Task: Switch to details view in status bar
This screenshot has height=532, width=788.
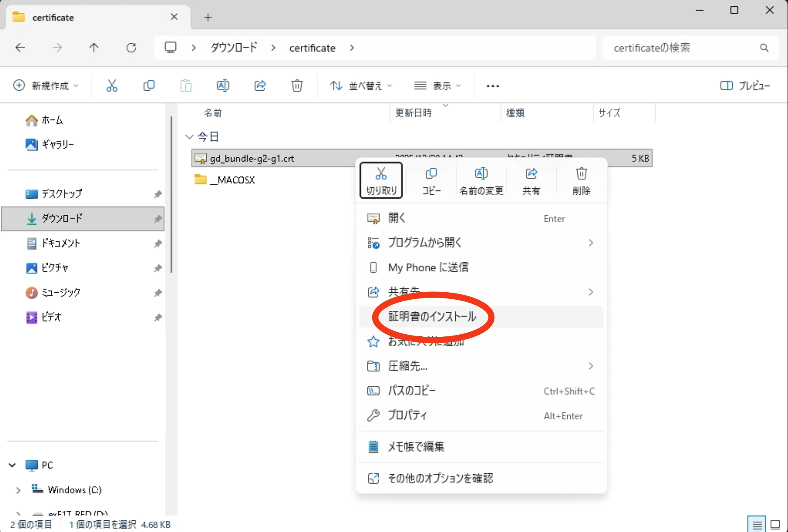Action: pyautogui.click(x=756, y=525)
